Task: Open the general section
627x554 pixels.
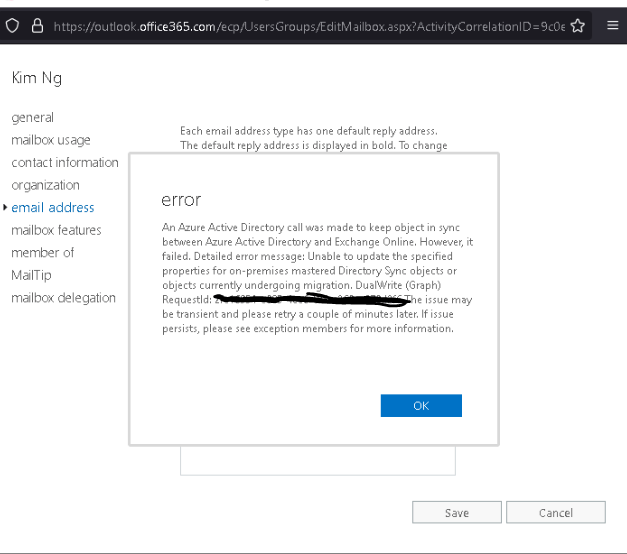Action: coord(32,118)
